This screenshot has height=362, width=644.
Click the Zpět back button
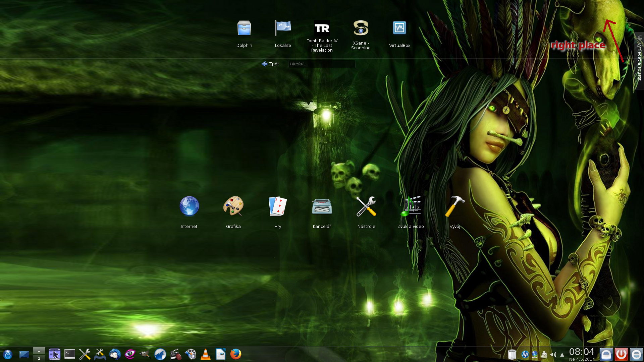point(270,64)
